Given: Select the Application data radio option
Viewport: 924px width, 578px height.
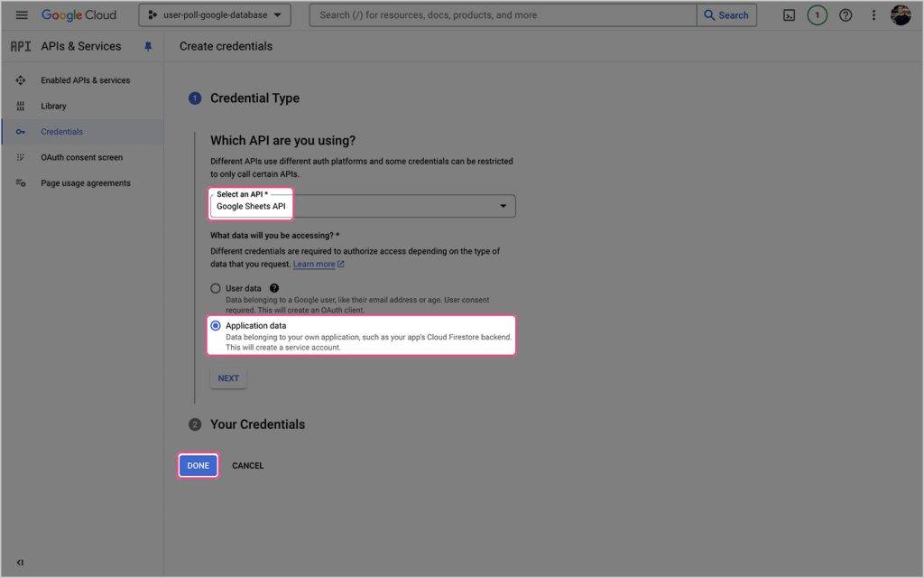Looking at the screenshot, I should tap(216, 325).
